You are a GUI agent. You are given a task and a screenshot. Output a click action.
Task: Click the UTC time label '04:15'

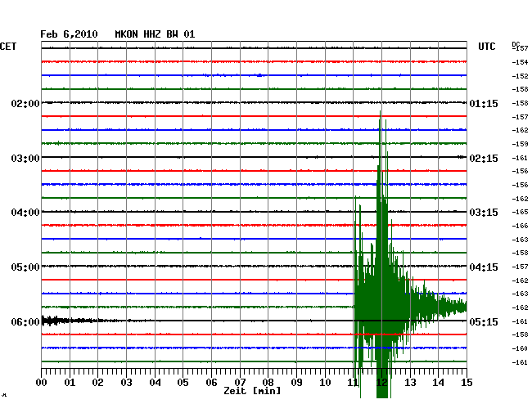click(x=484, y=267)
